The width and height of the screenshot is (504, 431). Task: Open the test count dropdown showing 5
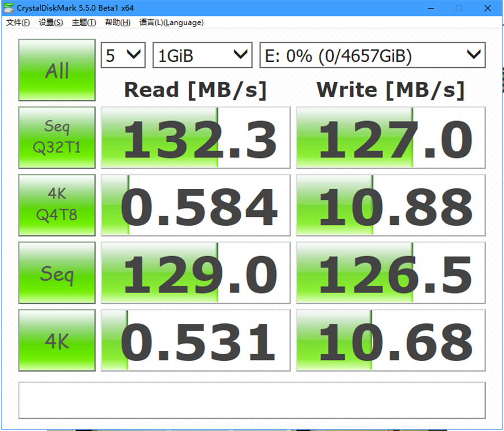click(x=123, y=55)
